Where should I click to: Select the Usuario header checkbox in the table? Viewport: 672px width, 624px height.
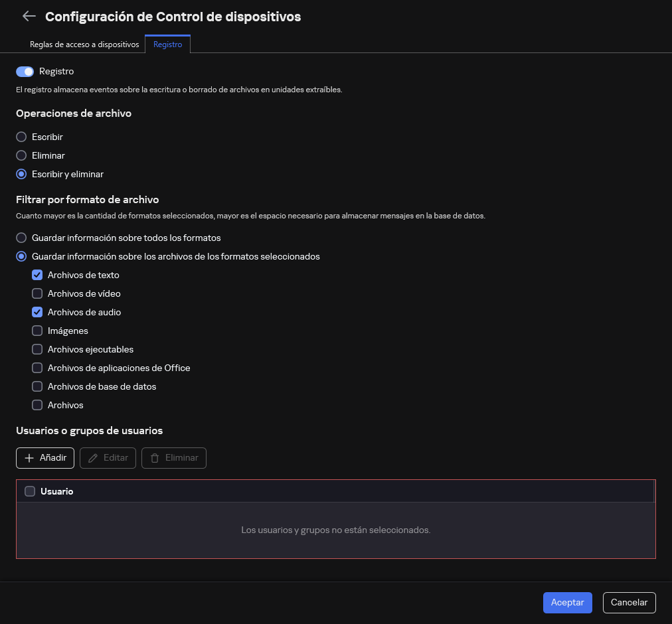tap(30, 491)
